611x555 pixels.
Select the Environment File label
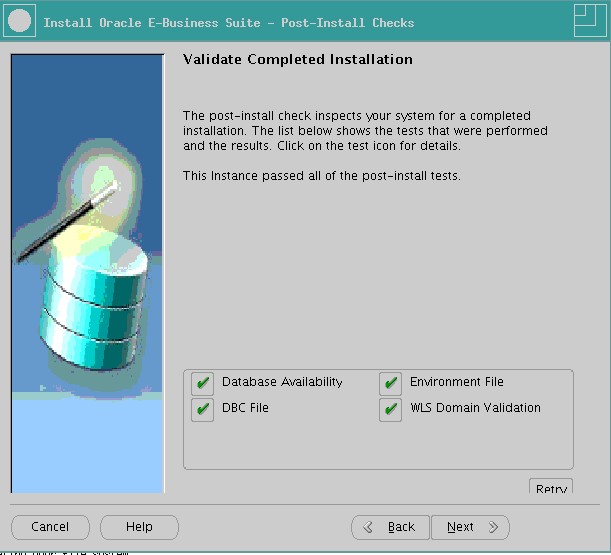[457, 382]
